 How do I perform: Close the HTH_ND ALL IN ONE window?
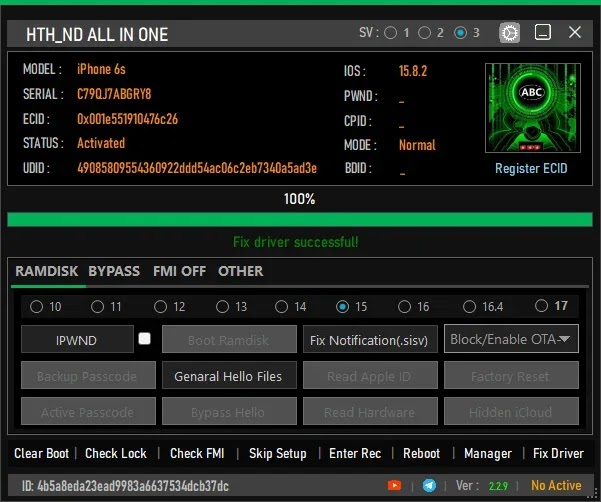pos(575,32)
